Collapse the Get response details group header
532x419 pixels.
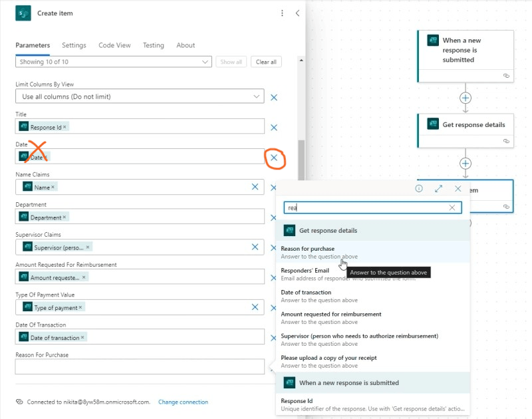coord(373,231)
